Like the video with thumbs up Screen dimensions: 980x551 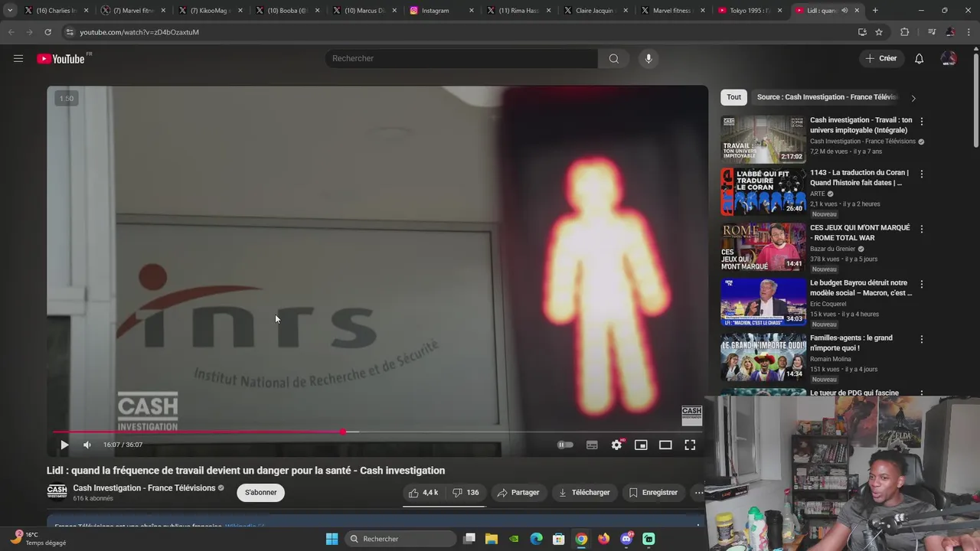423,493
